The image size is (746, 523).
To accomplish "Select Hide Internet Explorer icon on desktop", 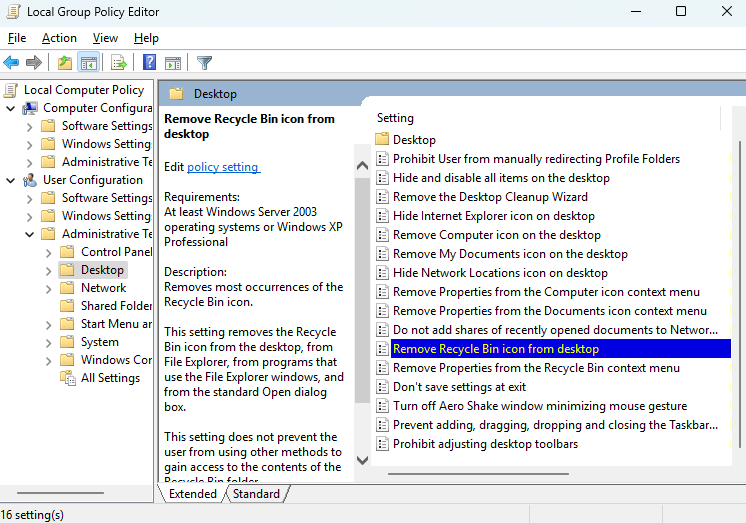I will (493, 216).
